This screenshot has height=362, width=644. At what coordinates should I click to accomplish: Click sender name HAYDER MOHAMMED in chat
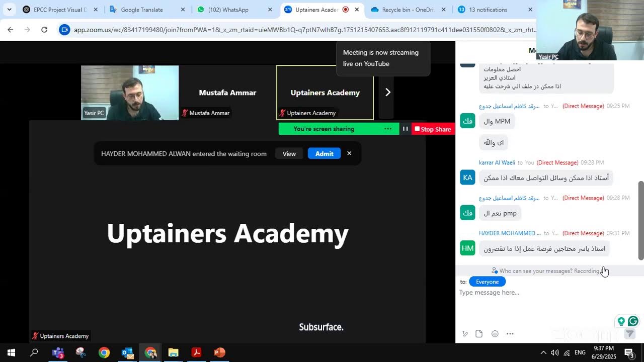[x=510, y=233]
